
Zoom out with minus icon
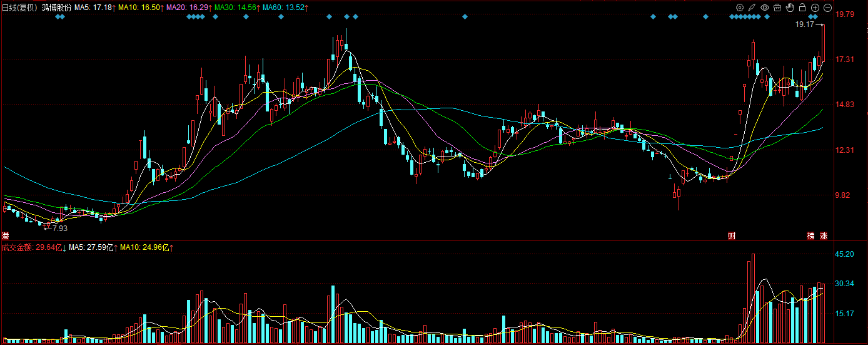(827, 8)
